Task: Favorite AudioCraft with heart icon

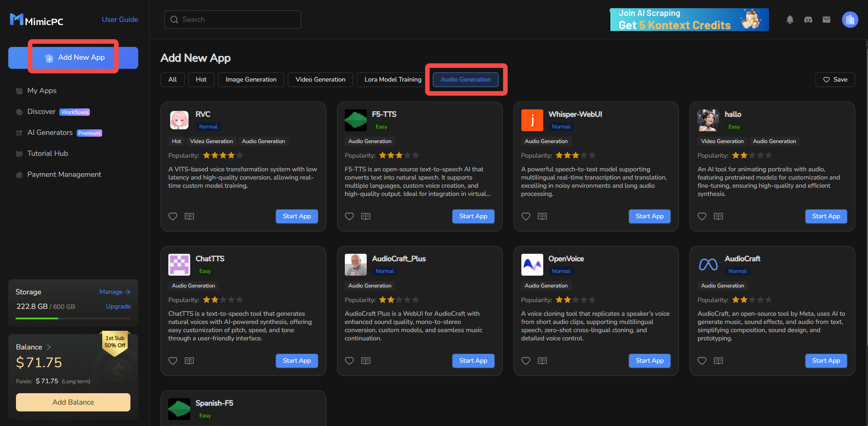Action: (x=702, y=361)
